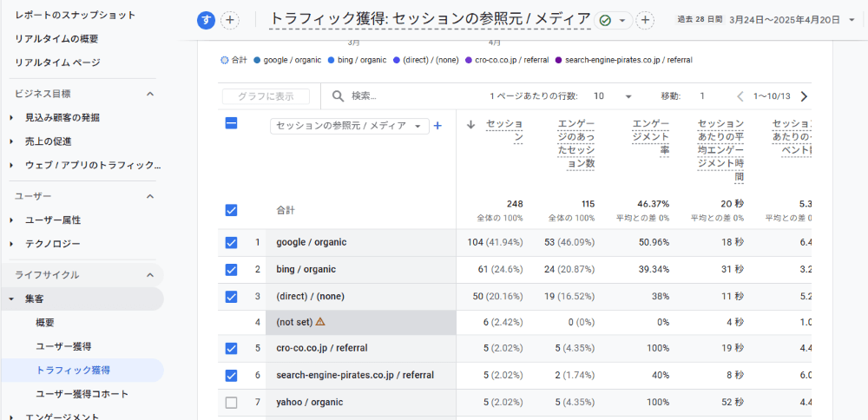Click the グラフに表示 button
Viewport: 868px width, 420px height.
click(x=266, y=96)
